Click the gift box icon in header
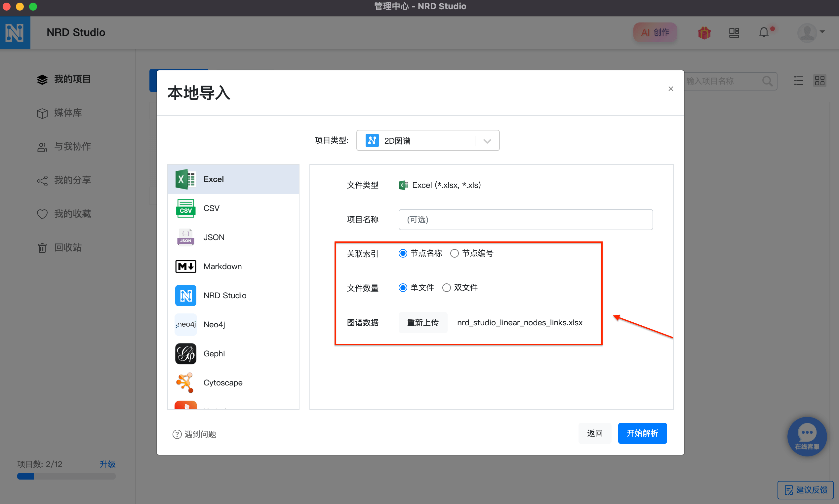Viewport: 839px width, 504px height. click(704, 33)
